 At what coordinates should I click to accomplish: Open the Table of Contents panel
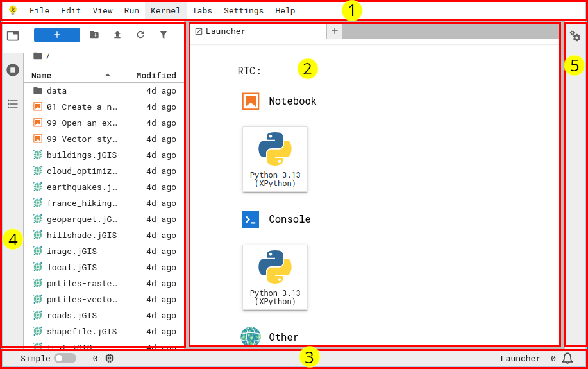[x=13, y=103]
